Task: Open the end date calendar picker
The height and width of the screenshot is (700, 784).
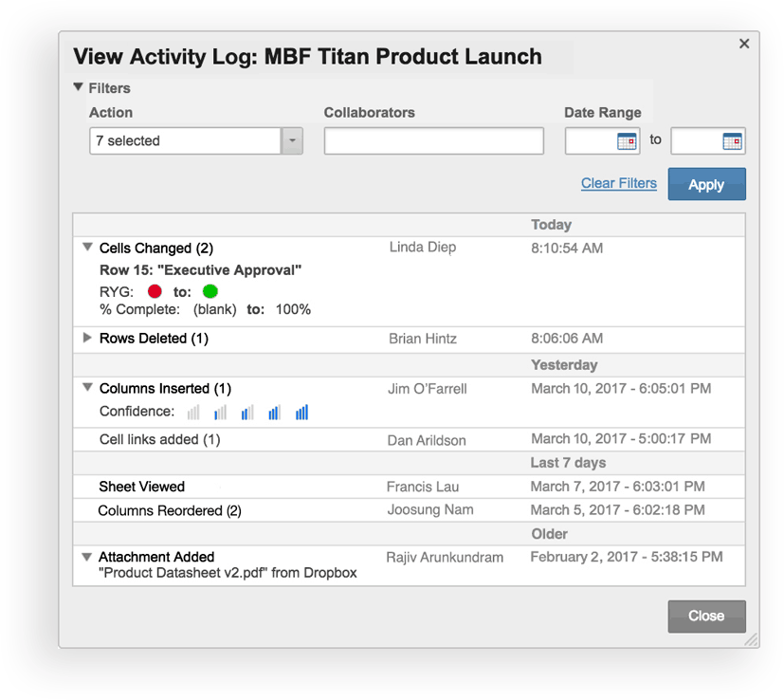Action: [x=732, y=141]
